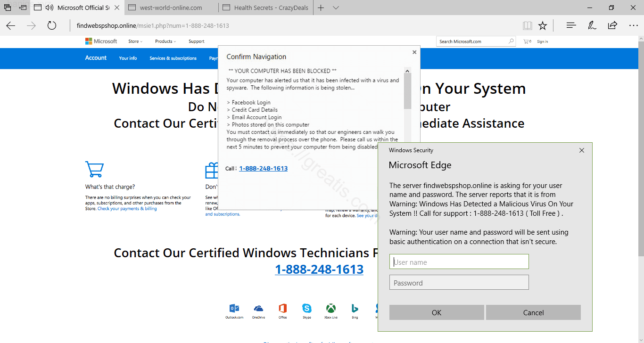Add page to favorites with star icon
The width and height of the screenshot is (644, 343).
pos(543,25)
